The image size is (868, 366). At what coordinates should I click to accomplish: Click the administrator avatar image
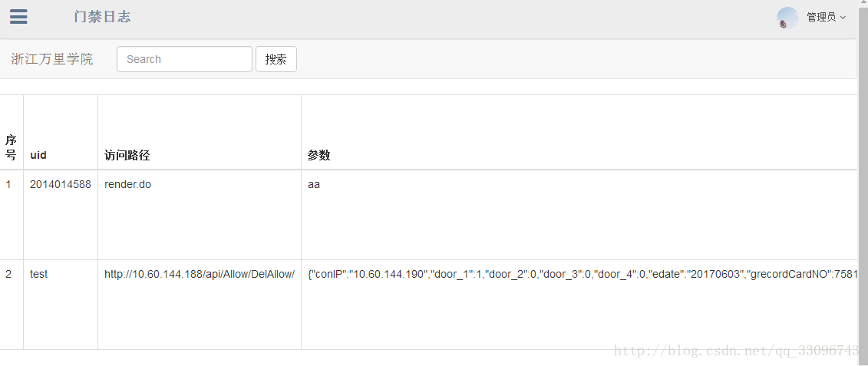tap(787, 18)
